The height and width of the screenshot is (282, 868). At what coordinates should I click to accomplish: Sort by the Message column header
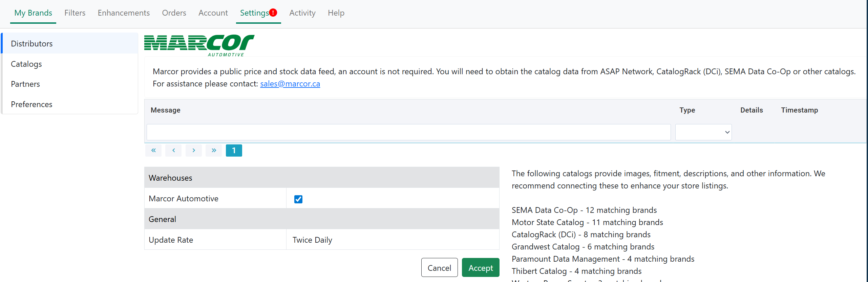[165, 110]
